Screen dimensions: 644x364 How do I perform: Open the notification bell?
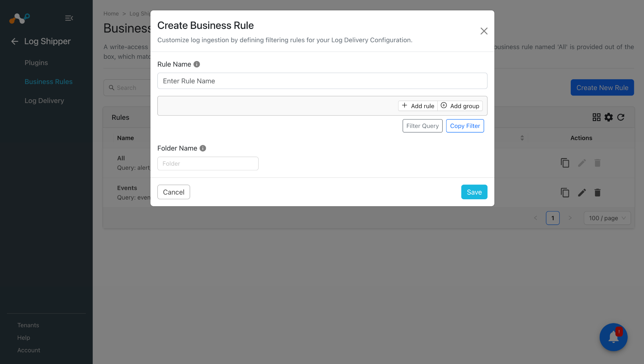pyautogui.click(x=613, y=337)
